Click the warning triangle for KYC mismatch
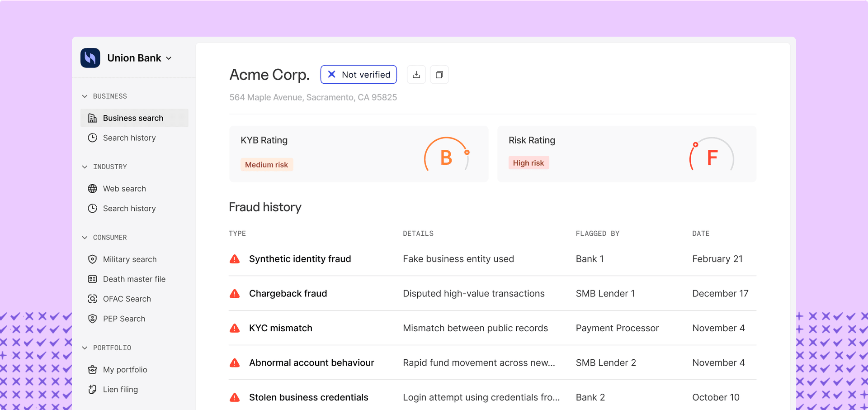 [x=235, y=328]
